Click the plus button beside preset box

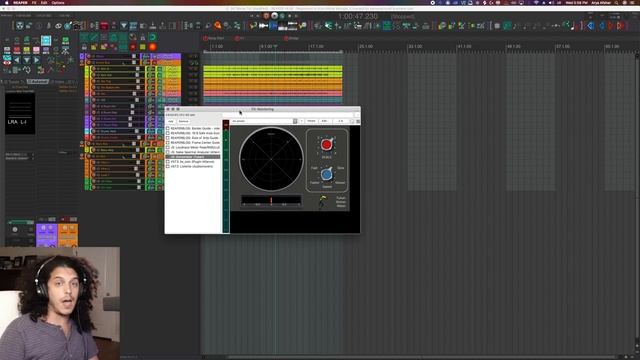[301, 121]
